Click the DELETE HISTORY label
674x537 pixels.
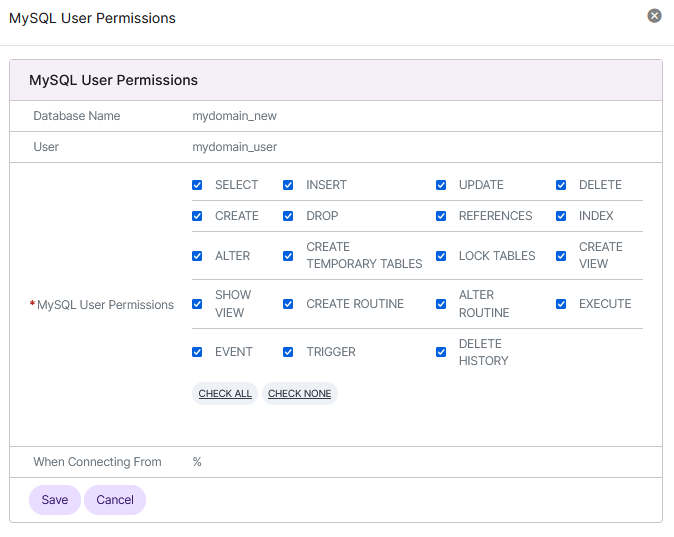(484, 352)
